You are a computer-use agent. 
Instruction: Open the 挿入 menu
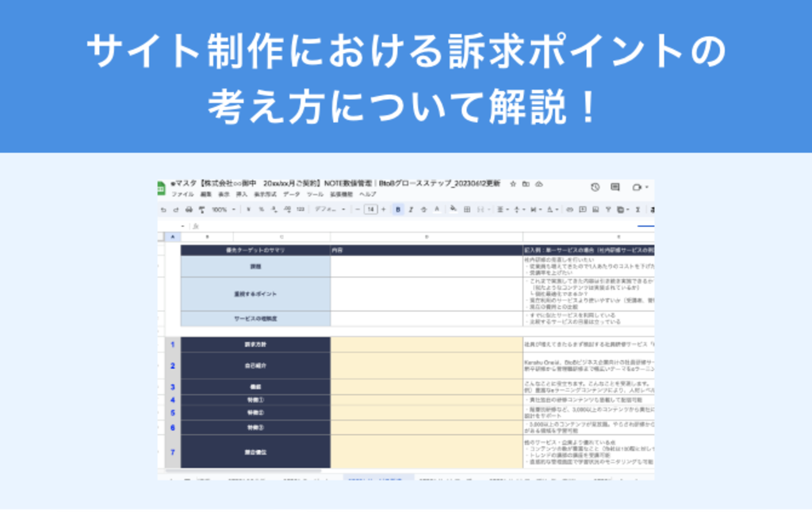(241, 195)
